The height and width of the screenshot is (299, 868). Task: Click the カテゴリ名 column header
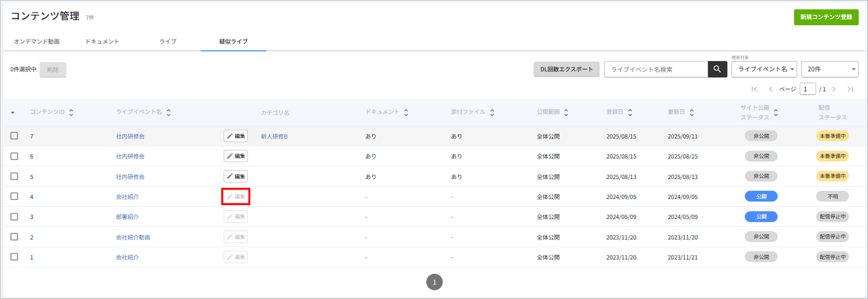coord(275,113)
